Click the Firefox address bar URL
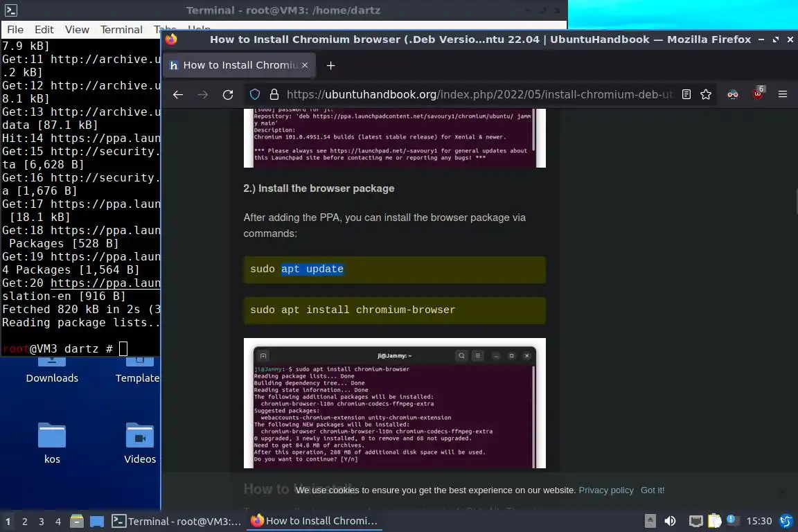Viewport: 798px width, 532px height. [479, 95]
